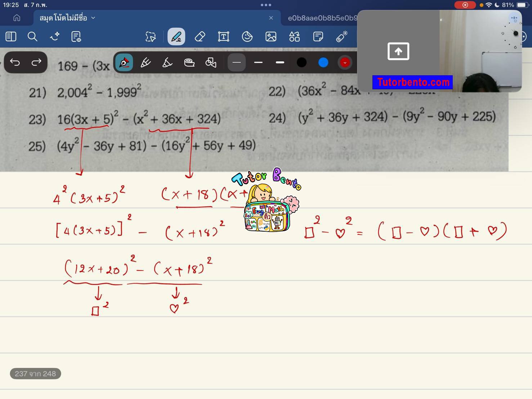Open the Lasso selection tool

[x=151, y=36]
